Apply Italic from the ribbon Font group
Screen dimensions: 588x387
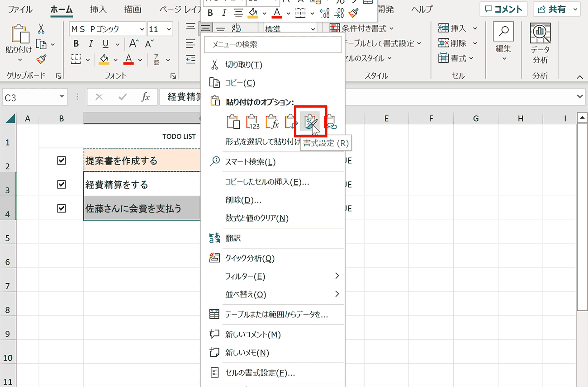pyautogui.click(x=90, y=44)
